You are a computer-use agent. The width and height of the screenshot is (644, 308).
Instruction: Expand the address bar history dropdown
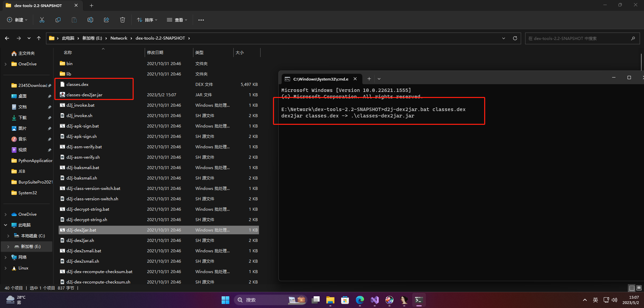tap(504, 38)
